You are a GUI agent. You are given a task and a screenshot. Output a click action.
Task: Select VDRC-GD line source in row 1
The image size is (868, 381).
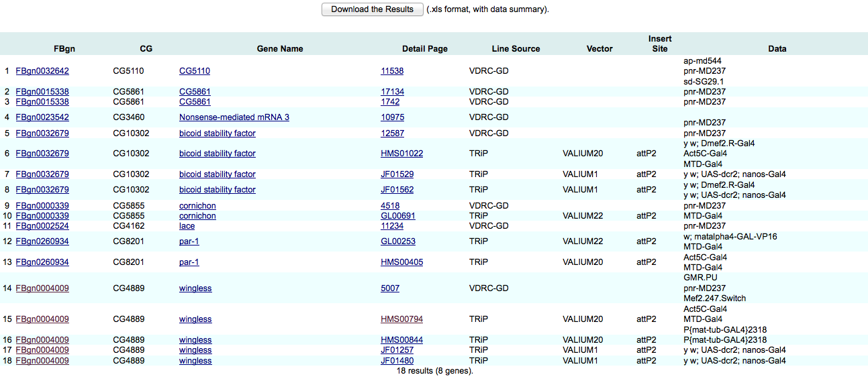click(x=489, y=71)
